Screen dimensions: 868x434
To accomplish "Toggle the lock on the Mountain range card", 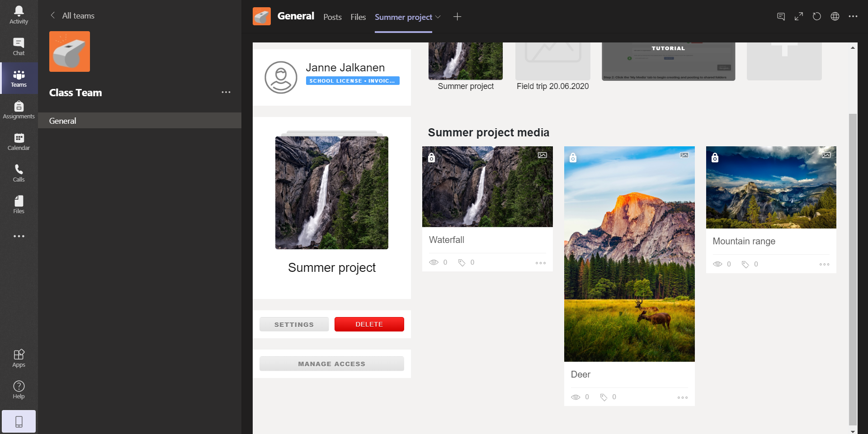I will (715, 157).
